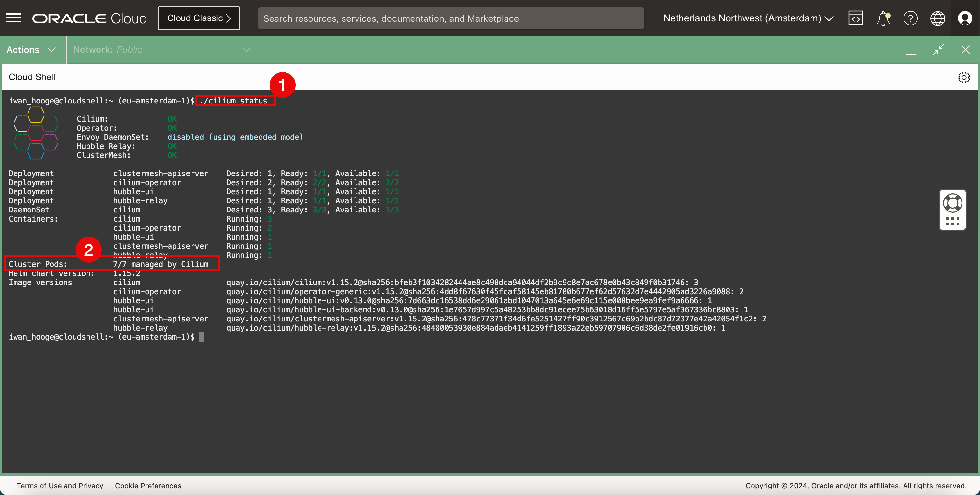Viewport: 980px width, 495px height.
Task: Open the Amsterdam region selector
Action: tap(748, 18)
